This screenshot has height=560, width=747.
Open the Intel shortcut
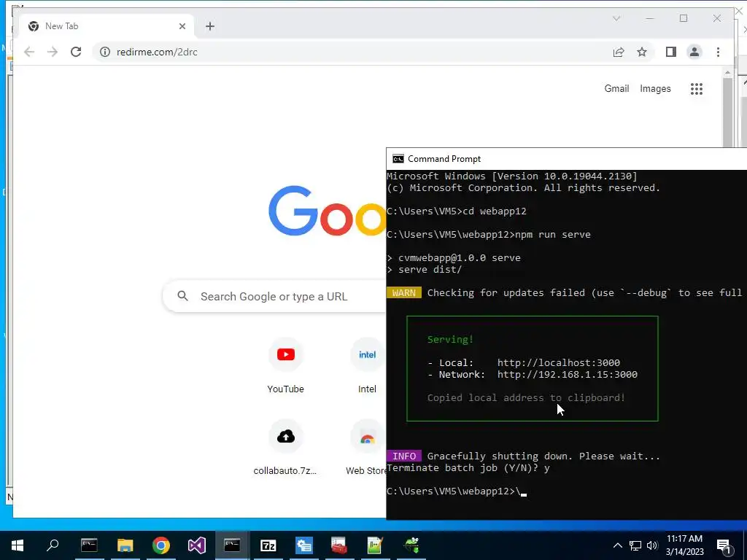(367, 367)
